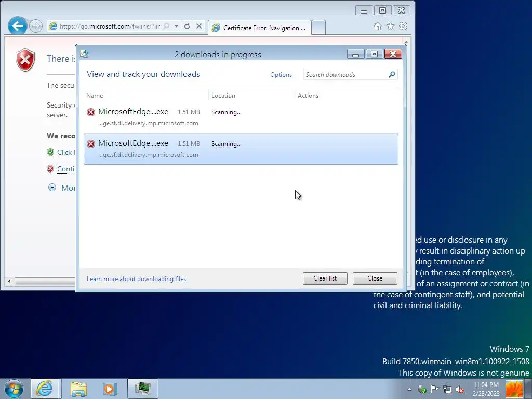
Task: Click the stop loading X button
Action: click(x=199, y=26)
